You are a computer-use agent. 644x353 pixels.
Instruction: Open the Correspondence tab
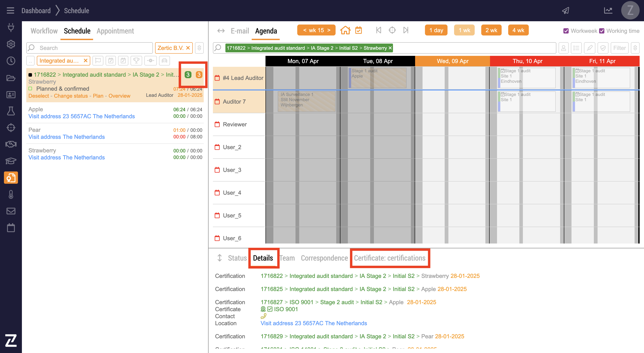click(324, 258)
